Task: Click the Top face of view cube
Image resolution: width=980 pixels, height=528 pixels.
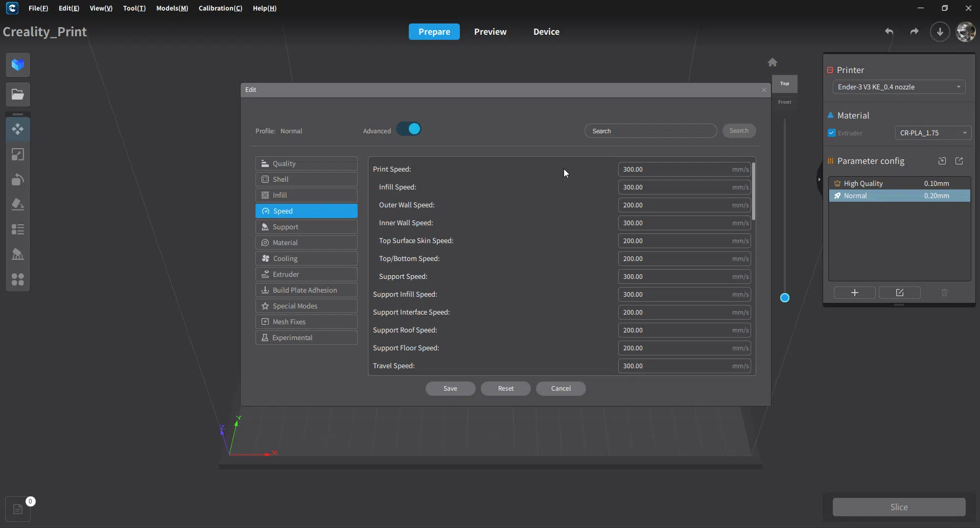Action: point(784,84)
